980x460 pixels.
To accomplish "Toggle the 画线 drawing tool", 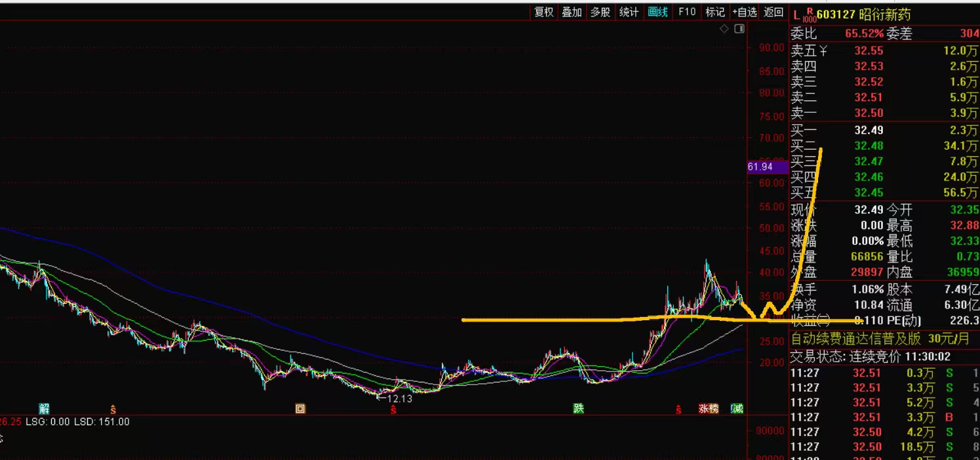I will tap(657, 12).
